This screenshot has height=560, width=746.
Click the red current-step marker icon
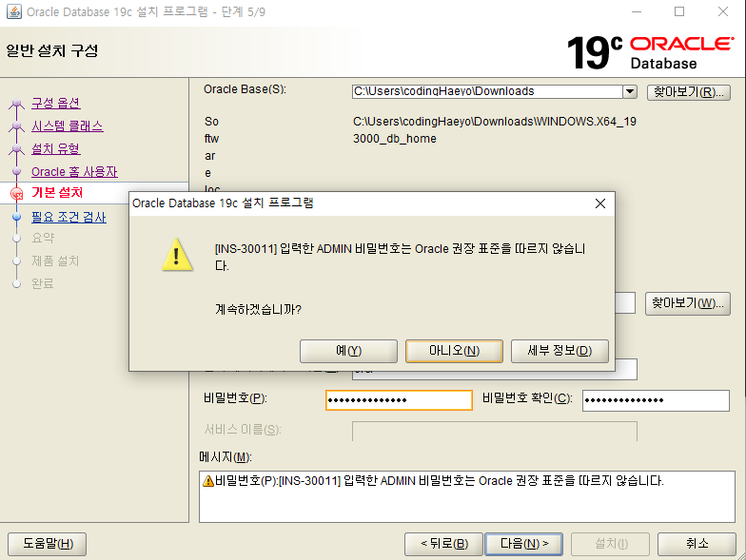[17, 194]
